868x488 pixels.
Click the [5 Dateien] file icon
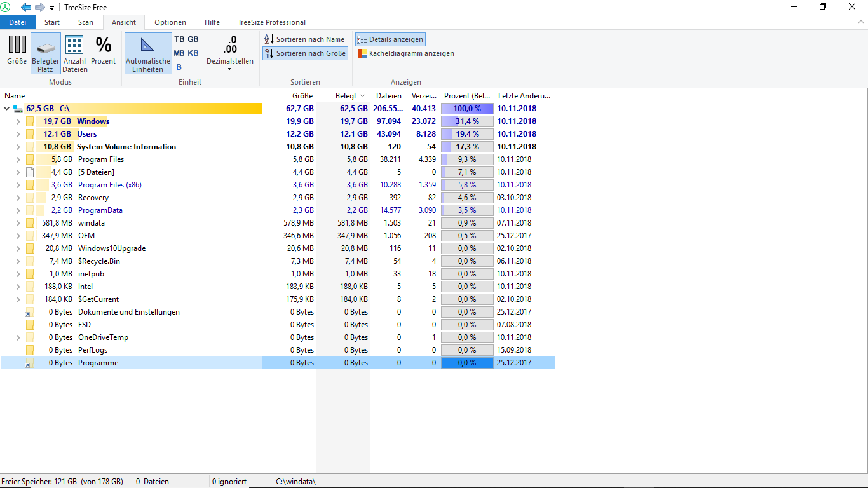(x=30, y=172)
